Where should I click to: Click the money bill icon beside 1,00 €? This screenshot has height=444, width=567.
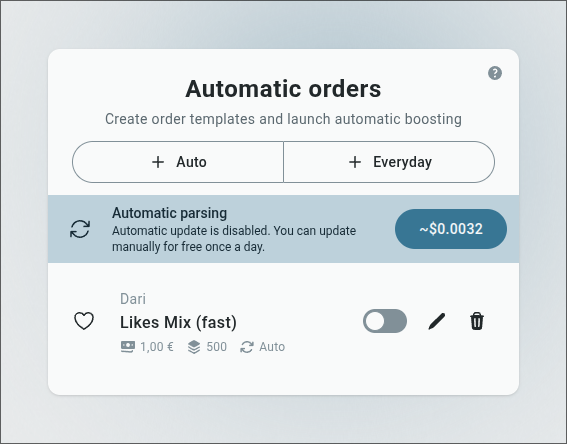[x=128, y=347]
